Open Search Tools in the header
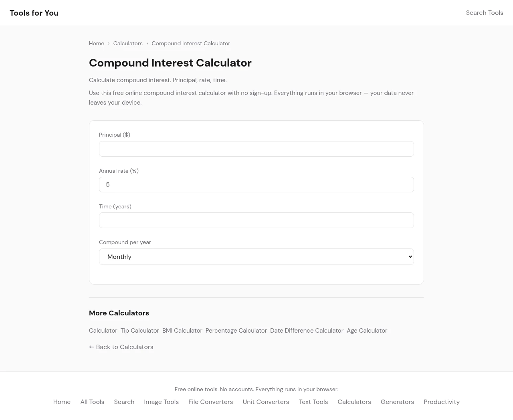Screen dimensions: 513x420 [x=484, y=13]
